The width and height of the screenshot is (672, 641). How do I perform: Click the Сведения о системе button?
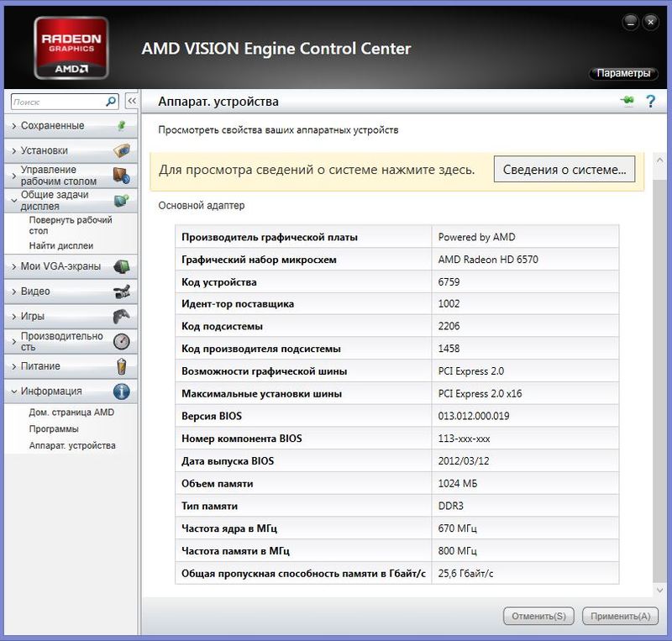click(564, 170)
